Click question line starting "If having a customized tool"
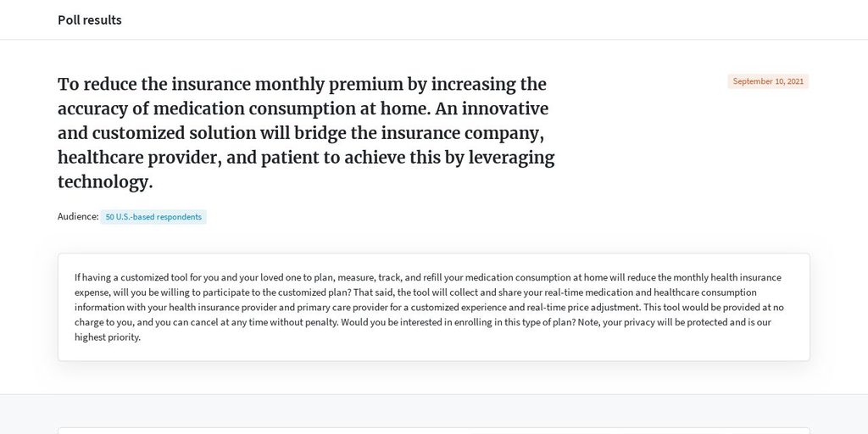 pyautogui.click(x=428, y=277)
